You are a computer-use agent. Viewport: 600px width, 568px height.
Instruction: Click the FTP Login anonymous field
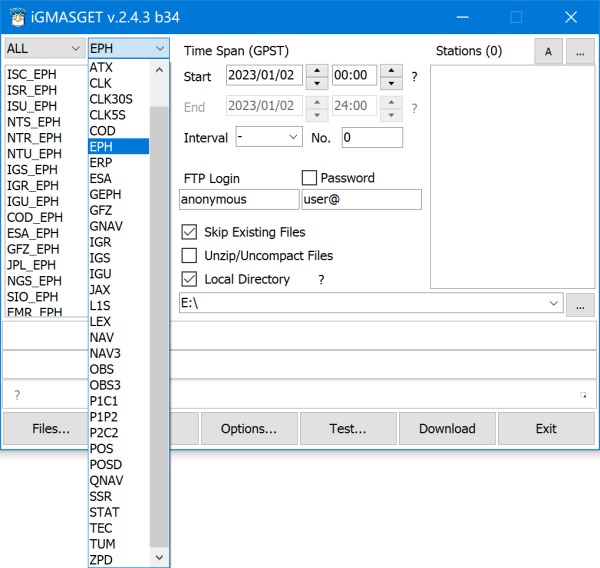238,199
